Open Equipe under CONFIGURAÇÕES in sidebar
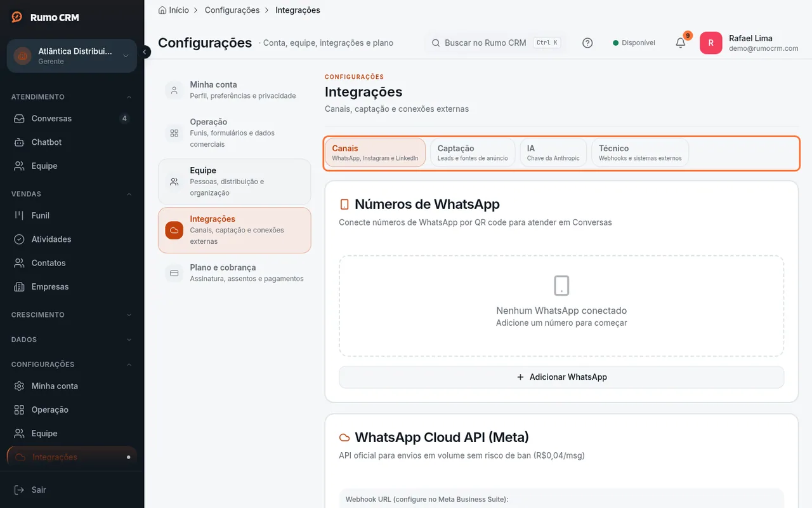The image size is (812, 508). (x=72, y=434)
